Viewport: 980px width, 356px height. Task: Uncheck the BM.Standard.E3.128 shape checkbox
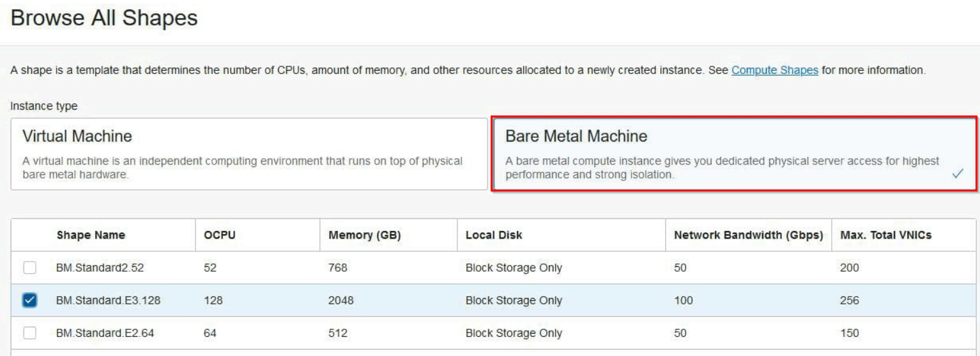(x=30, y=300)
